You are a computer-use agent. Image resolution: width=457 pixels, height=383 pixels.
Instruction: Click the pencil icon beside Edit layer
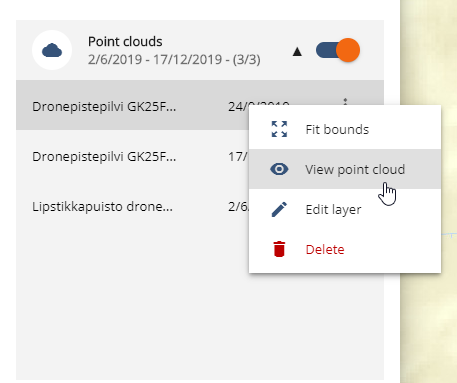pyautogui.click(x=279, y=209)
